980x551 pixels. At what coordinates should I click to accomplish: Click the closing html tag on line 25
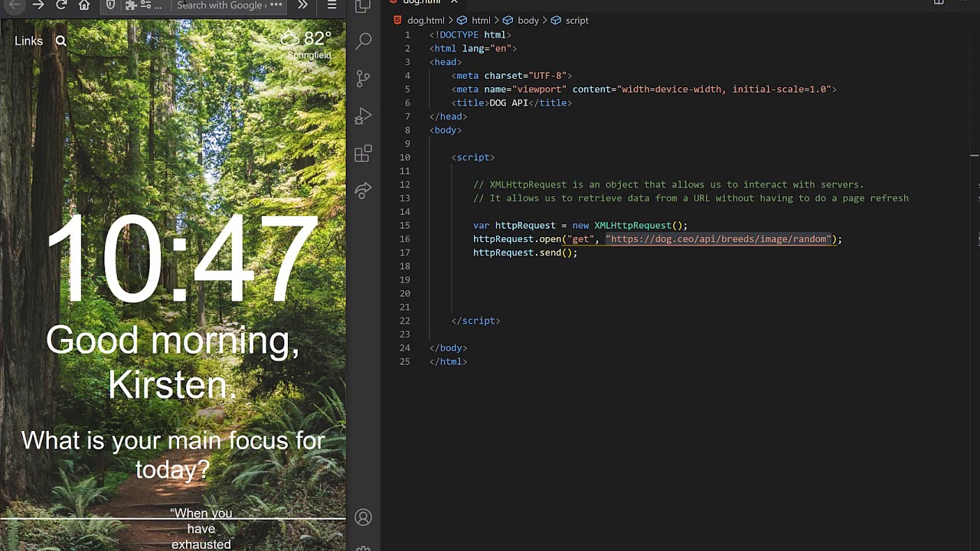[448, 362]
